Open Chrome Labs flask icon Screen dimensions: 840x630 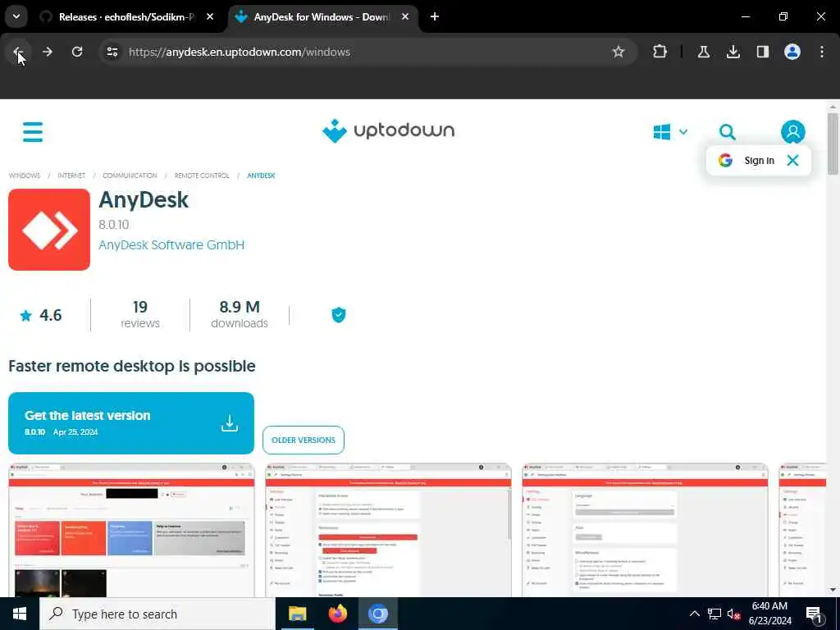(x=703, y=52)
